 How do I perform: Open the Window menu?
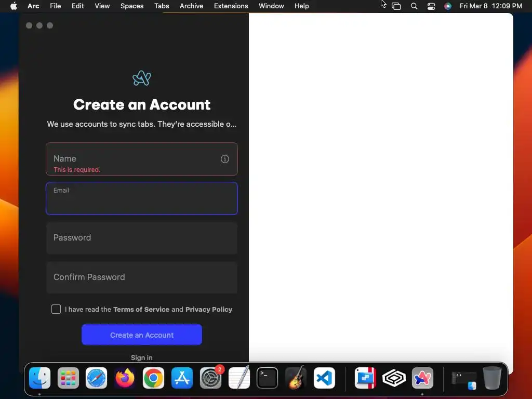[271, 6]
